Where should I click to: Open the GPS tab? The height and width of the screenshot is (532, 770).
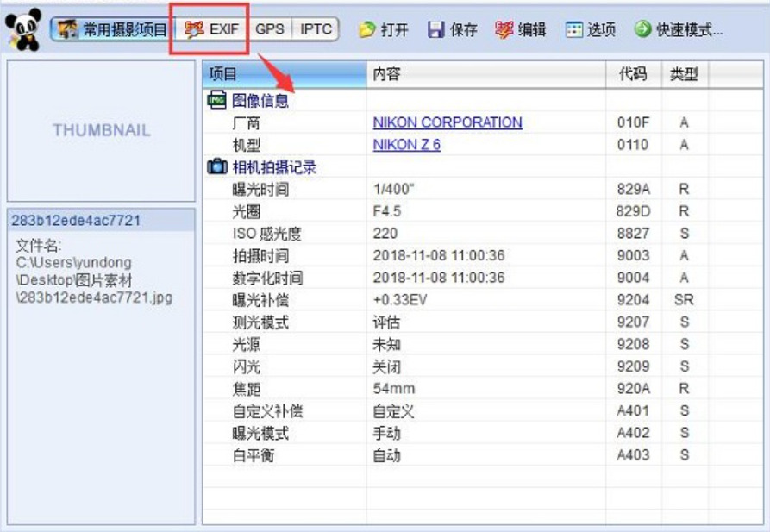[x=270, y=29]
